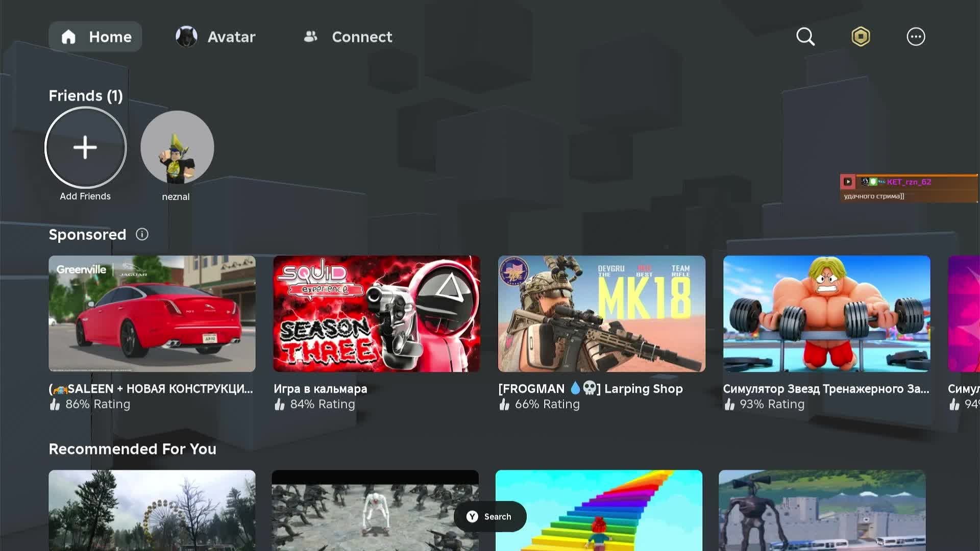Click the Sponsored info icon

pos(142,234)
